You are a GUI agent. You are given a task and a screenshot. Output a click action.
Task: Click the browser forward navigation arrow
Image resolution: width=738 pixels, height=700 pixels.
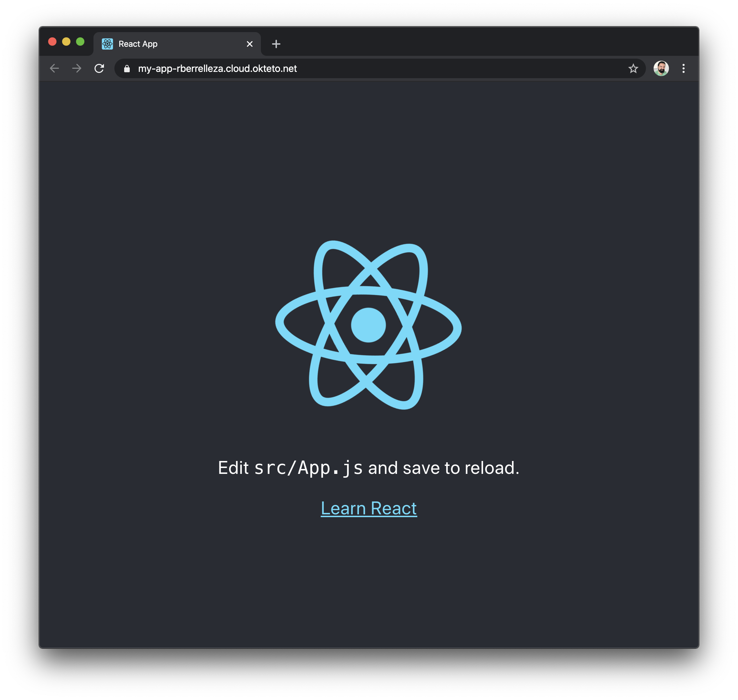tap(76, 68)
